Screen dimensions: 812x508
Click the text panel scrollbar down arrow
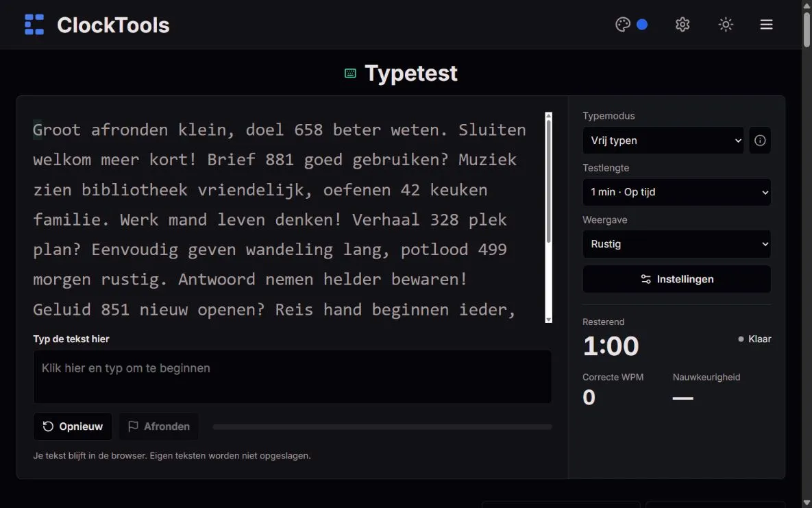pyautogui.click(x=548, y=320)
